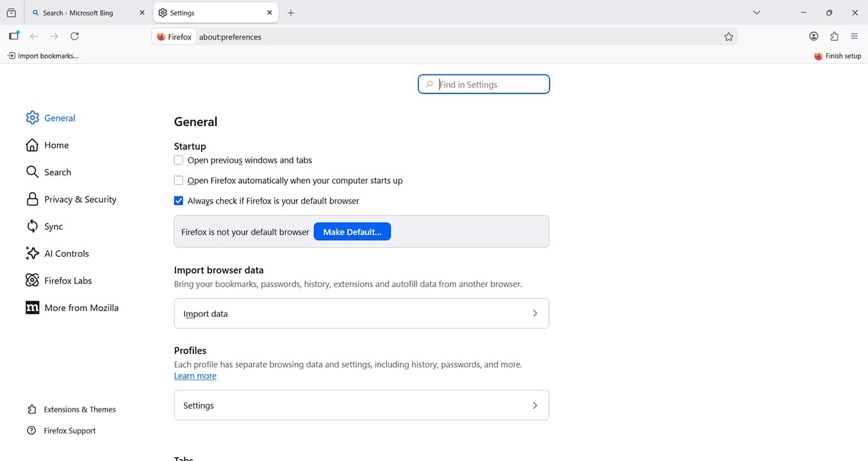
Task: Open a new tab with the plus icon
Action: pyautogui.click(x=291, y=13)
